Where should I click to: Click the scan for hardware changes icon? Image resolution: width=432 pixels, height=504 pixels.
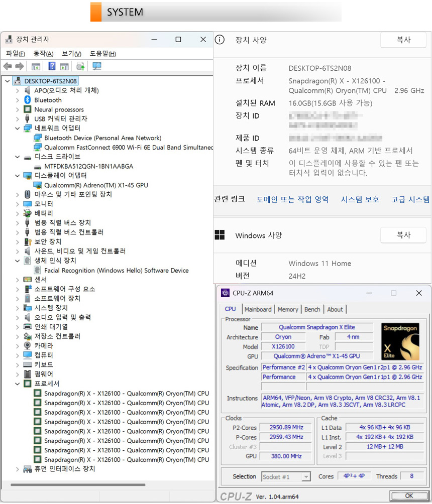coord(97,66)
